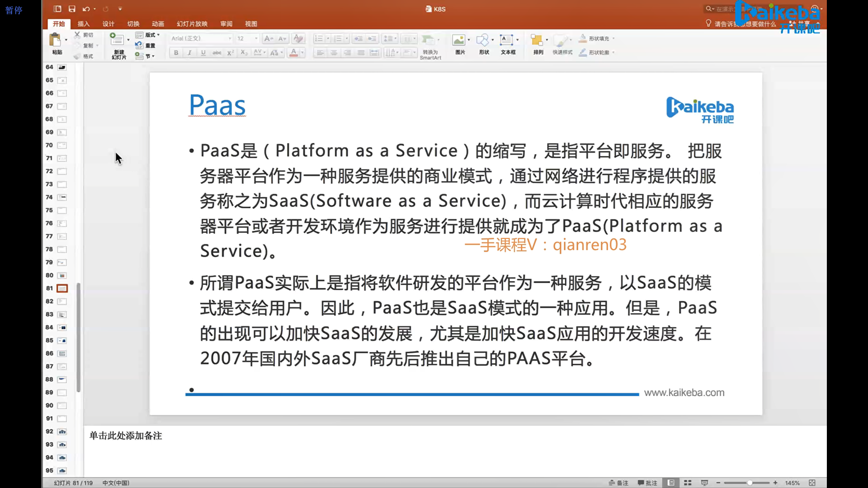Click the Paste (粘贴) icon
This screenshot has width=868, height=488.
point(55,40)
